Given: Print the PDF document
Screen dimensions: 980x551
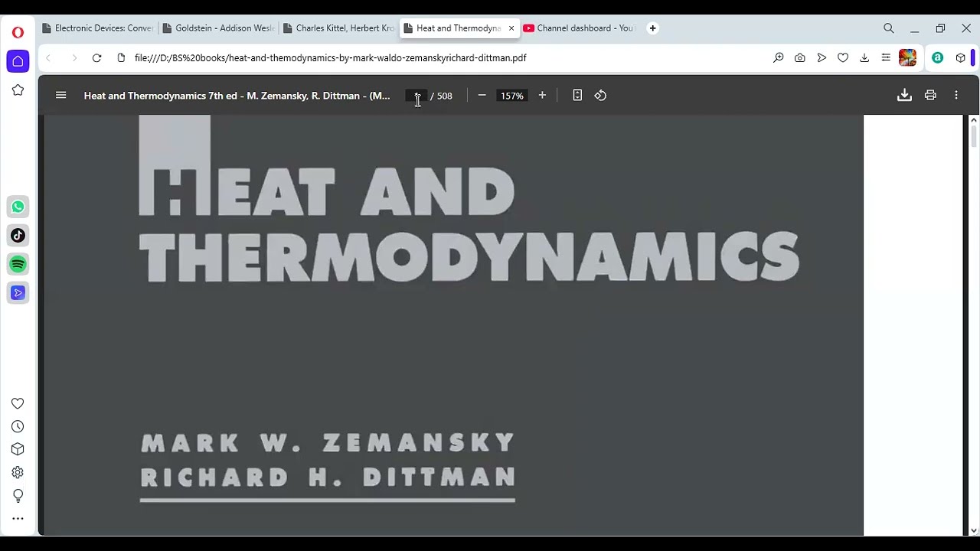Looking at the screenshot, I should click(930, 96).
